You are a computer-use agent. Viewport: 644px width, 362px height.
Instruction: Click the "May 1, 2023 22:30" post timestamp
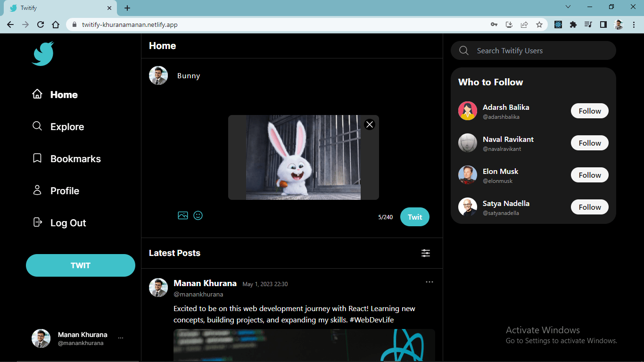[265, 284]
